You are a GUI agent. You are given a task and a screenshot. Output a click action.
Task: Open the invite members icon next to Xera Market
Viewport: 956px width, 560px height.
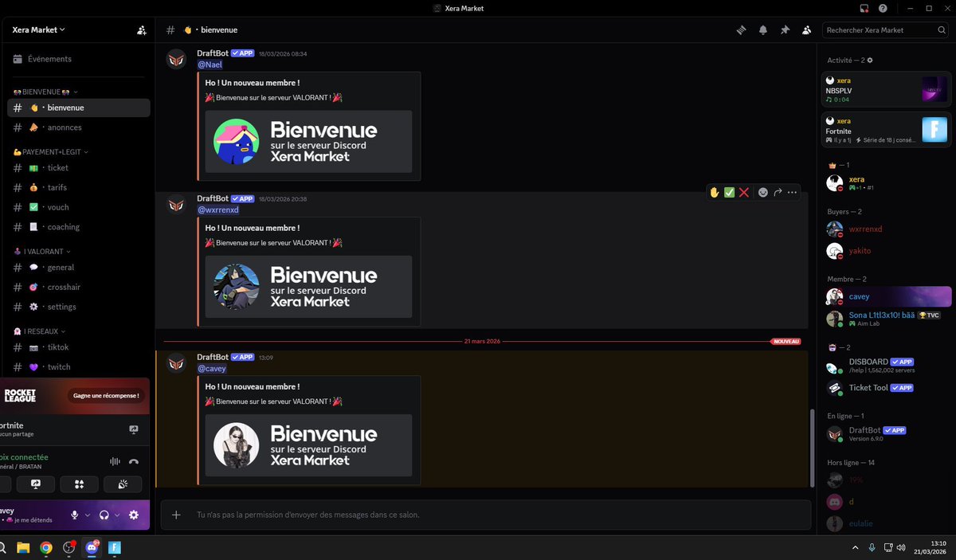tap(142, 29)
